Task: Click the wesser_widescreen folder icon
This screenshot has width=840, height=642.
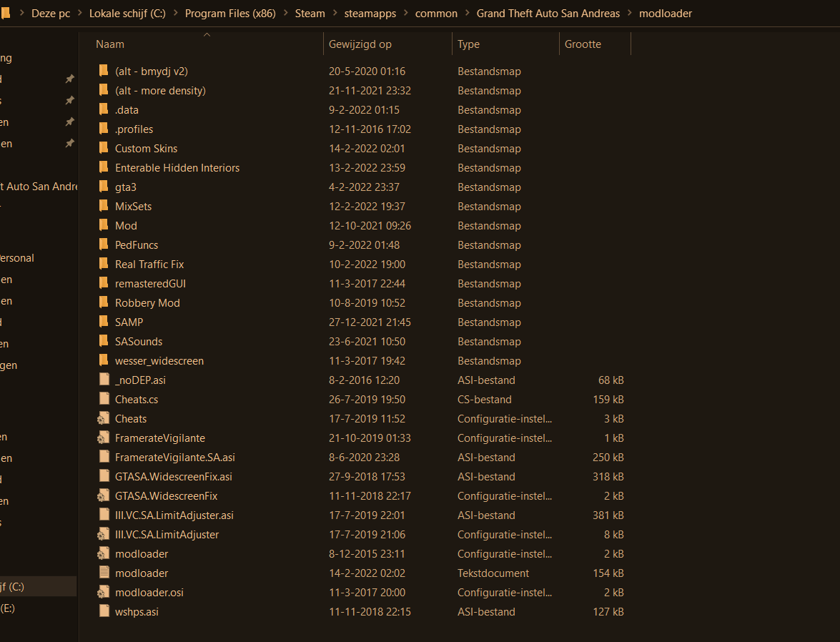Action: 104,360
